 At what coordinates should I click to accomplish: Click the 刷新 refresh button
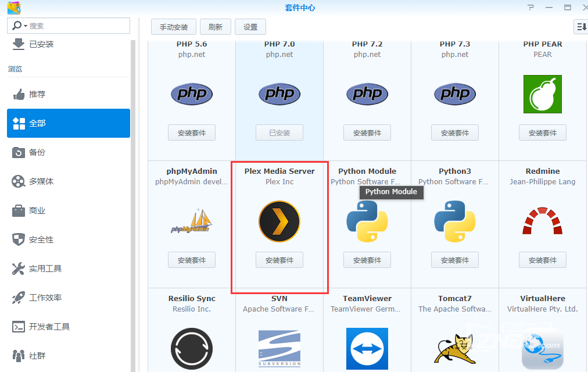(x=215, y=27)
